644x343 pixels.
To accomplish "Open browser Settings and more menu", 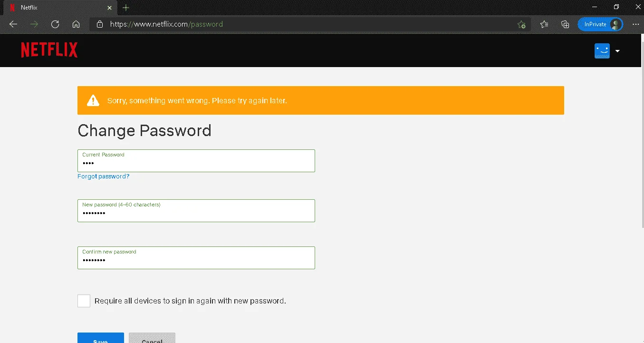I will coord(636,24).
